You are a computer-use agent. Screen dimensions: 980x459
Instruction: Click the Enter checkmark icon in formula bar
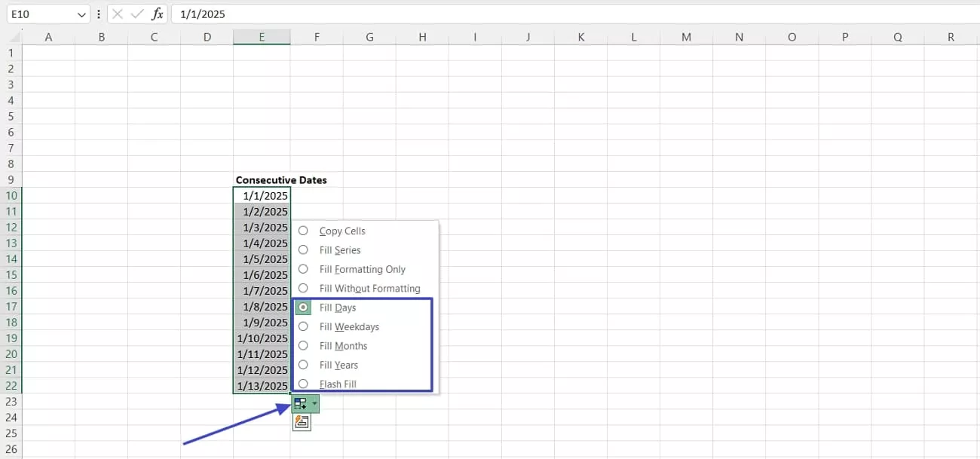click(x=136, y=13)
